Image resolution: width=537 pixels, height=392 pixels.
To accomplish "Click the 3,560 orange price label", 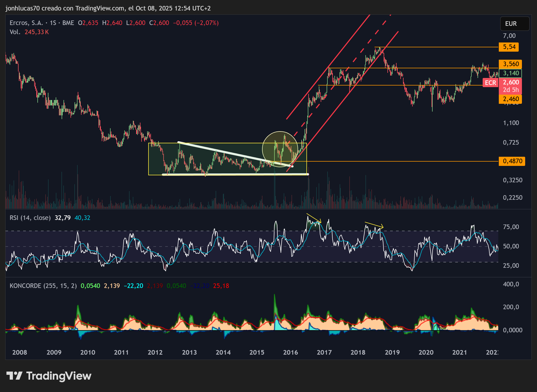I will (x=510, y=64).
